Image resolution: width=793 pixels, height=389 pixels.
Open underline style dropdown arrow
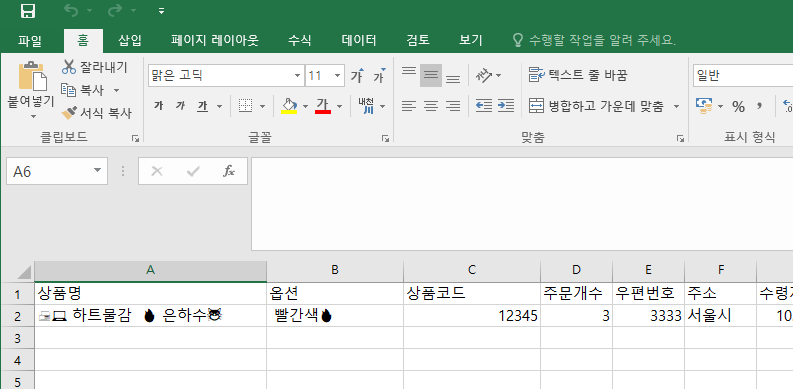click(x=219, y=106)
